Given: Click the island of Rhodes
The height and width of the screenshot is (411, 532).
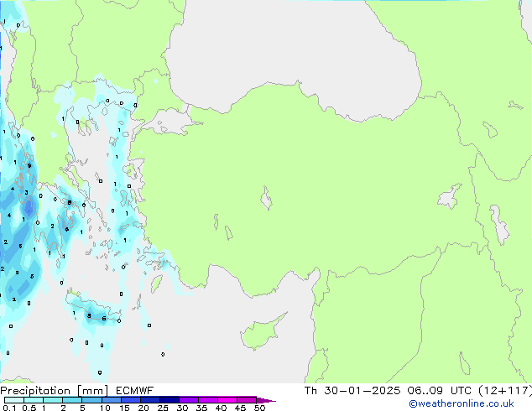Looking at the screenshot, I should pyautogui.click(x=157, y=285).
